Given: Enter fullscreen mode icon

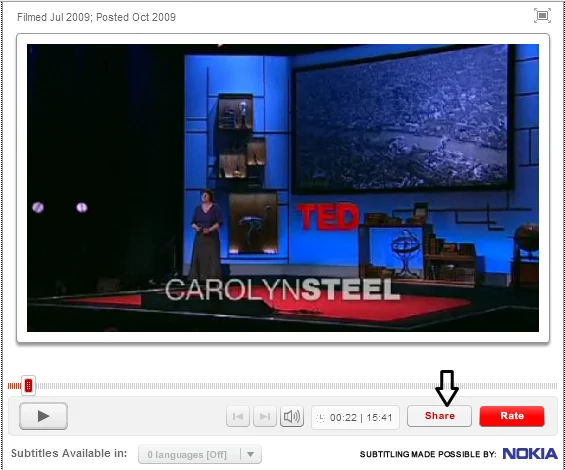Looking at the screenshot, I should (x=542, y=15).
